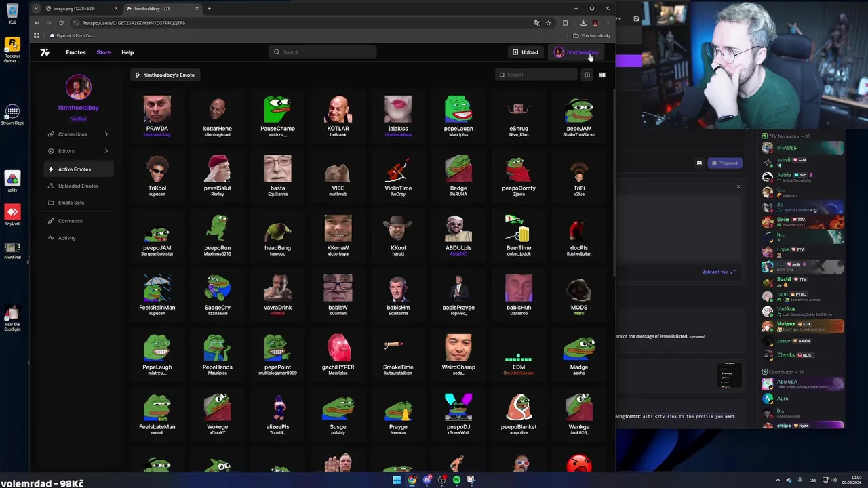Open Spotify from the taskbar

click(456, 480)
